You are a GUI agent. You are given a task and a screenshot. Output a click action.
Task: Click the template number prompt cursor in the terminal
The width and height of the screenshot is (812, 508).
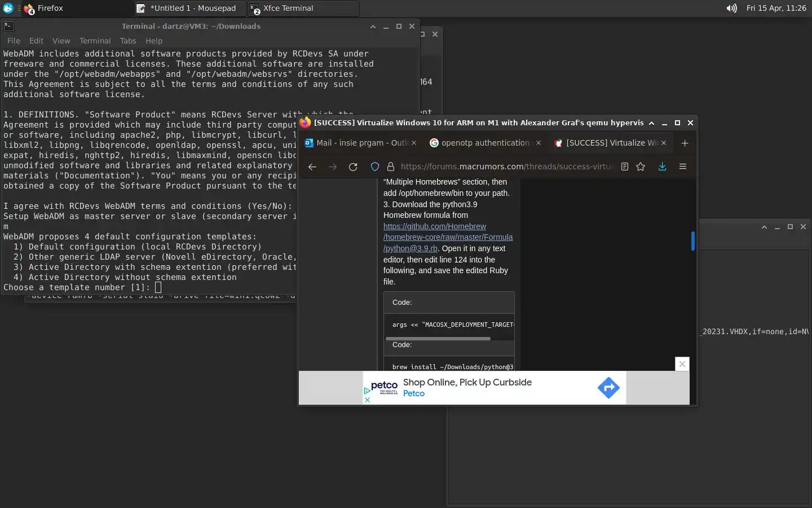coord(158,287)
